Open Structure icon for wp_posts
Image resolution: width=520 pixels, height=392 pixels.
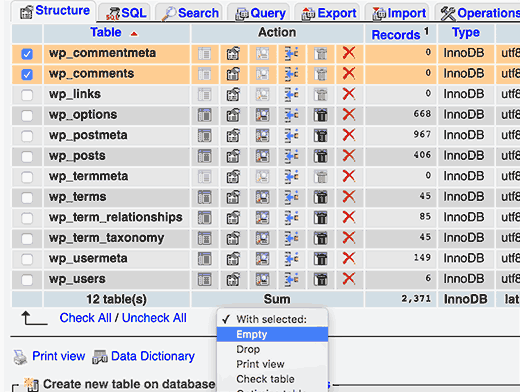click(233, 156)
